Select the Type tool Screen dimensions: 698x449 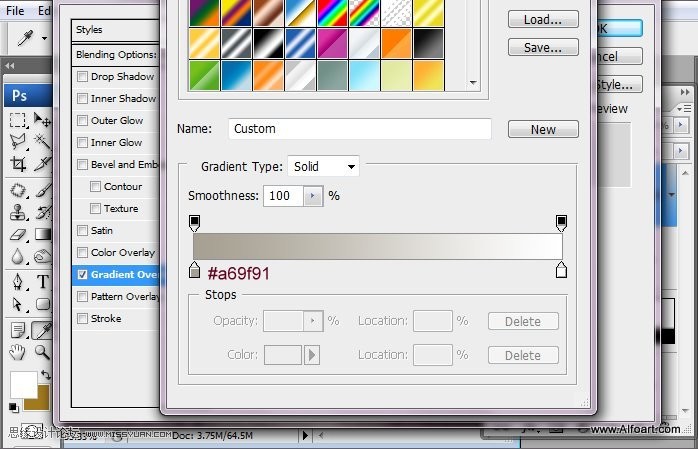pyautogui.click(x=42, y=282)
